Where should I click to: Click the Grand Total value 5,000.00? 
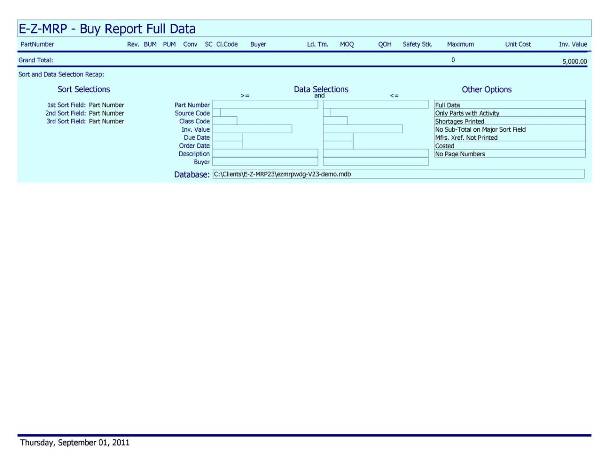click(575, 61)
